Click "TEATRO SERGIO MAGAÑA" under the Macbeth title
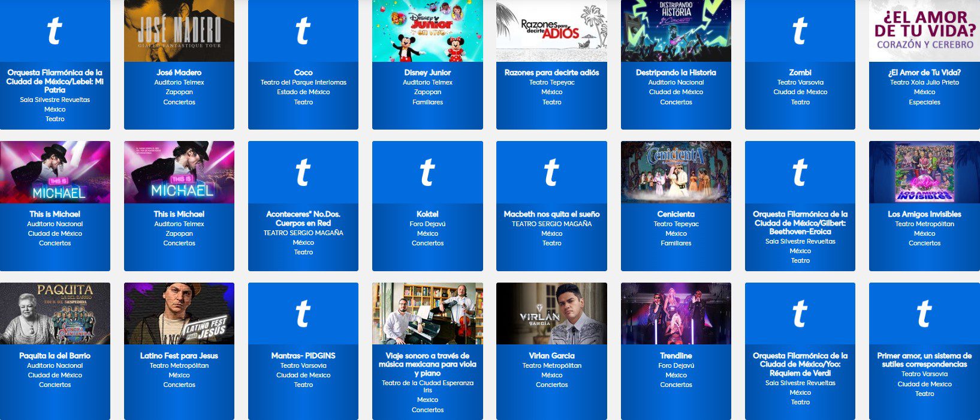Image resolution: width=980 pixels, height=420 pixels. coord(551,224)
